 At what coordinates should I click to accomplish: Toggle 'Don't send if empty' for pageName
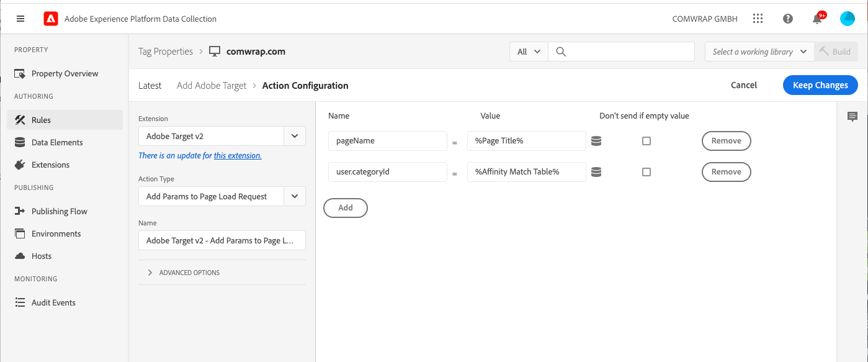647,141
